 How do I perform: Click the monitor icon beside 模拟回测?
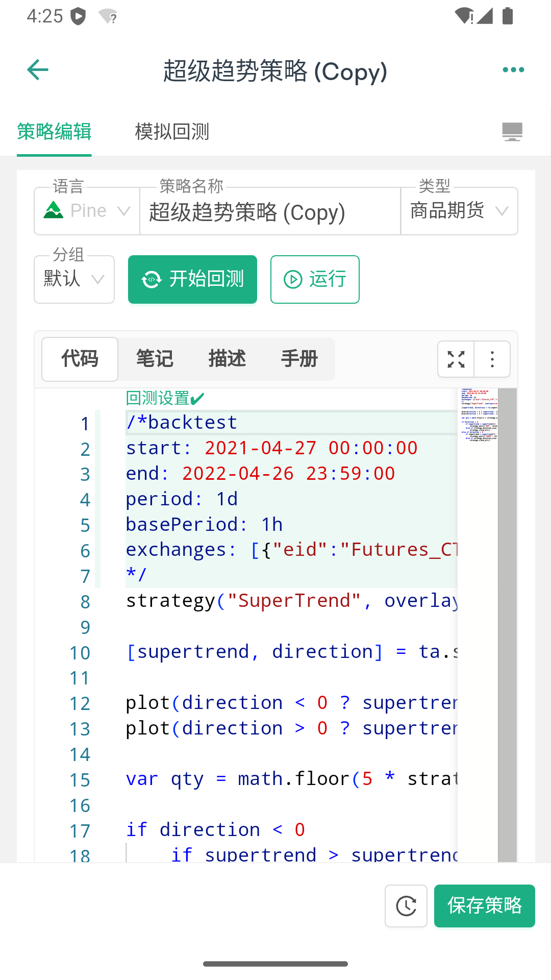(512, 132)
